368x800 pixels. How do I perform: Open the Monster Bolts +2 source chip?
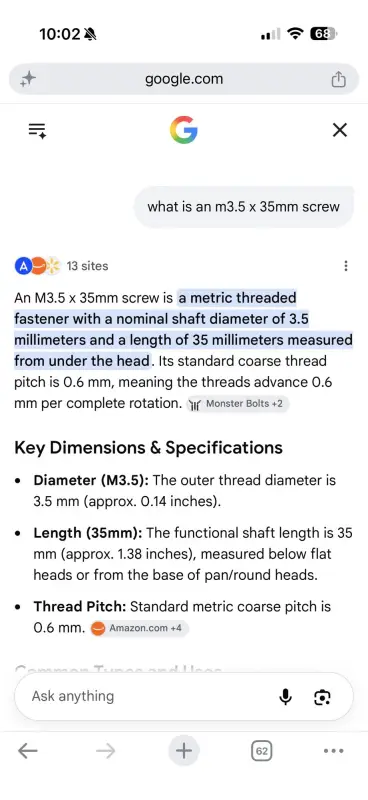coord(238,404)
